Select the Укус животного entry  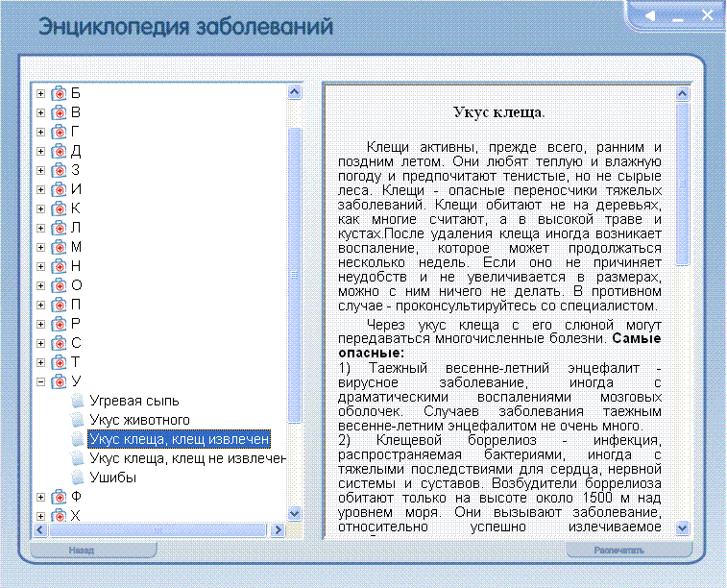(139, 420)
